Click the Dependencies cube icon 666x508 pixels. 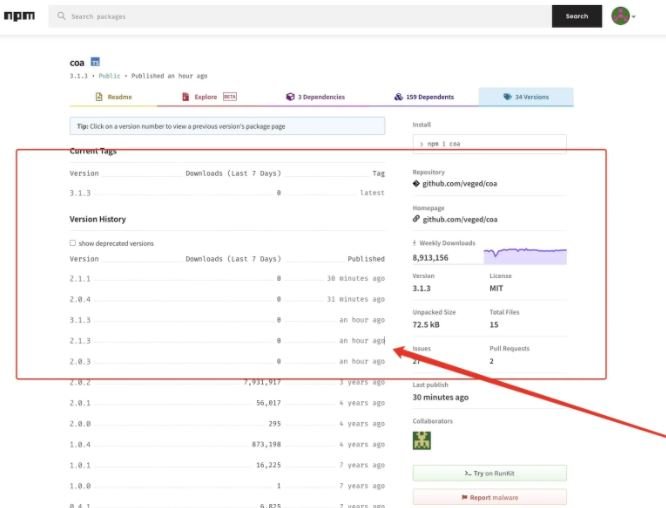point(290,97)
